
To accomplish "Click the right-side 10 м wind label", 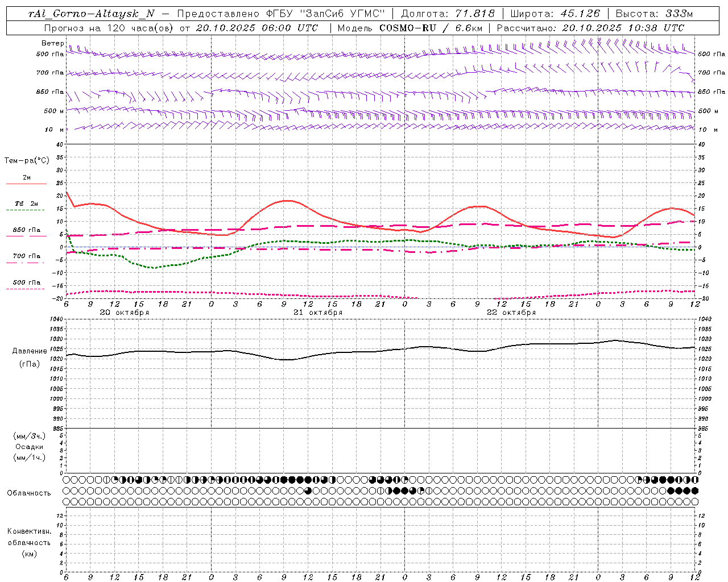I will (708, 130).
